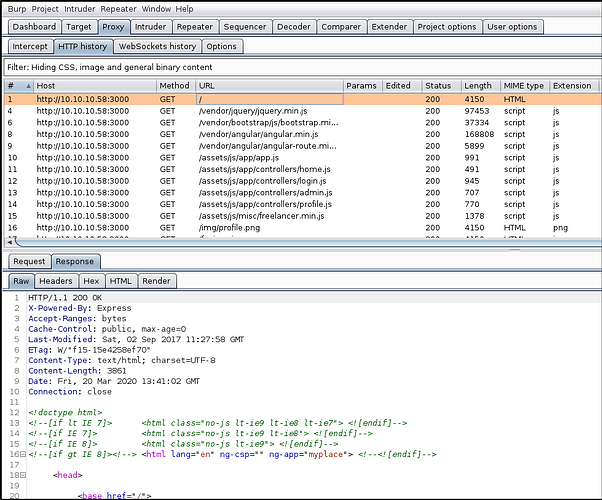This screenshot has width=602, height=500.
Task: Open the WebSockets history sub-tab
Action: [x=157, y=46]
